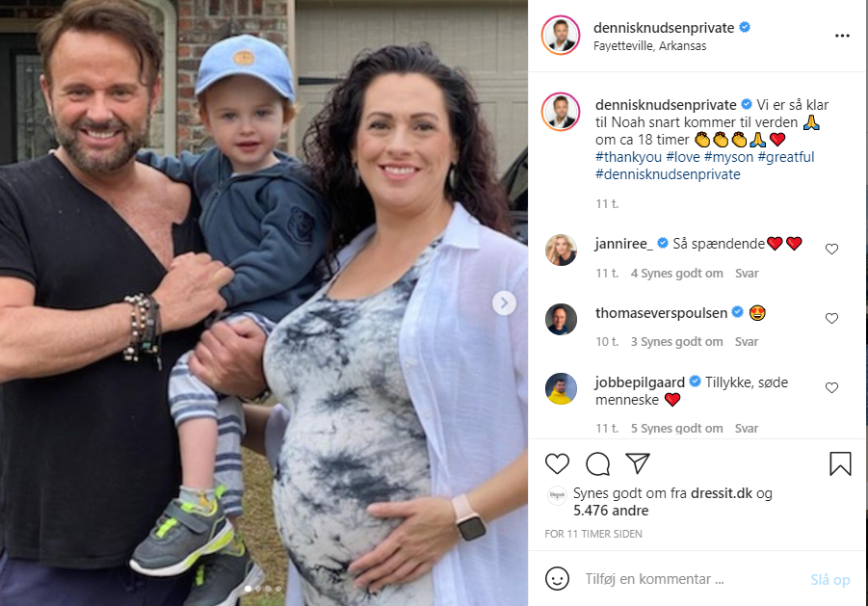This screenshot has height=606, width=868.
Task: Like thomaseverspoulsen comment heart
Action: [x=831, y=318]
